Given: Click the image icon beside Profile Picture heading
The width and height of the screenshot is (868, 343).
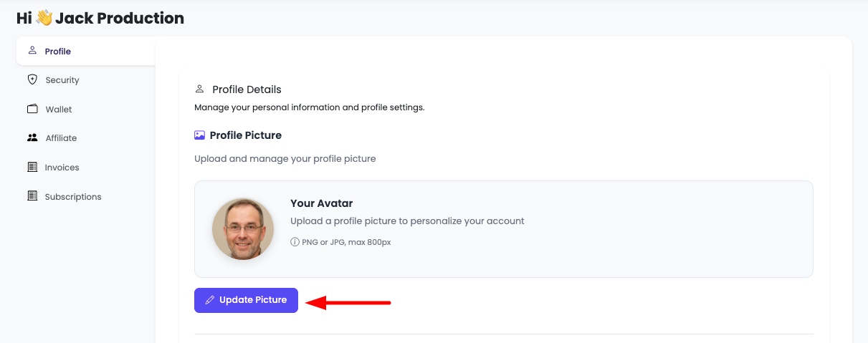Looking at the screenshot, I should 200,135.
